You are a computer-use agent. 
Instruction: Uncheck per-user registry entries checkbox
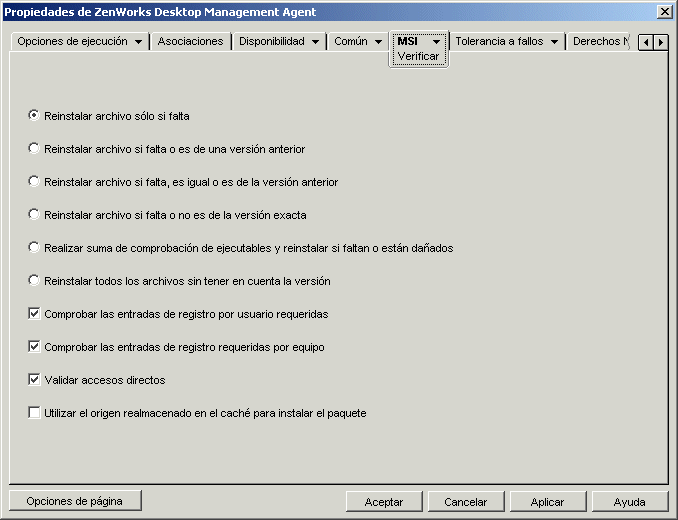click(x=34, y=313)
